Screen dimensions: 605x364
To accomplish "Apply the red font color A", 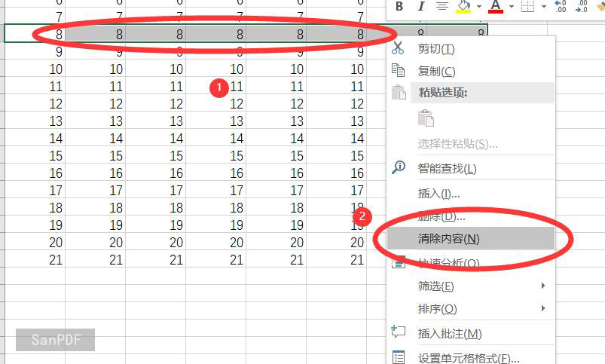I will click(x=496, y=6).
